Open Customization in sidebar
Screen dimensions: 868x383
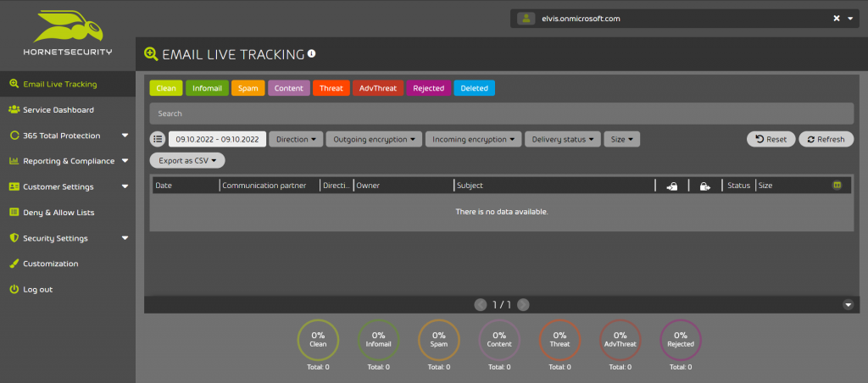[x=68, y=264]
